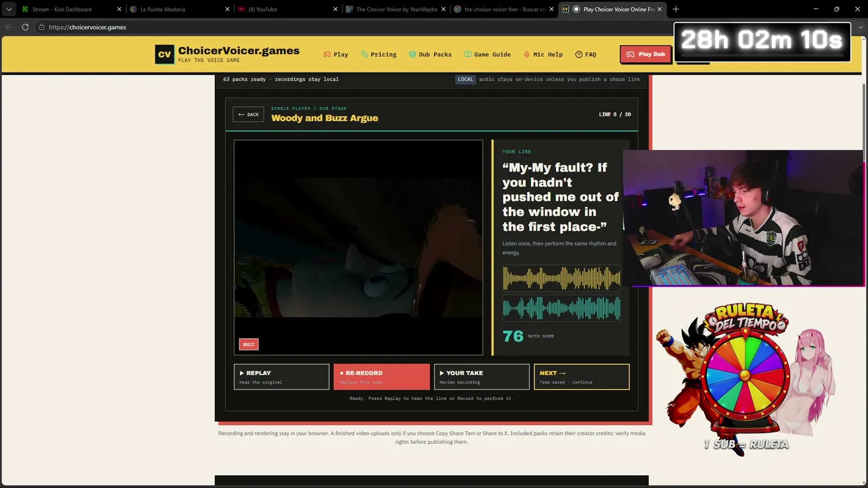The height and width of the screenshot is (488, 868).
Task: Open the Play nav link
Action: click(336, 54)
